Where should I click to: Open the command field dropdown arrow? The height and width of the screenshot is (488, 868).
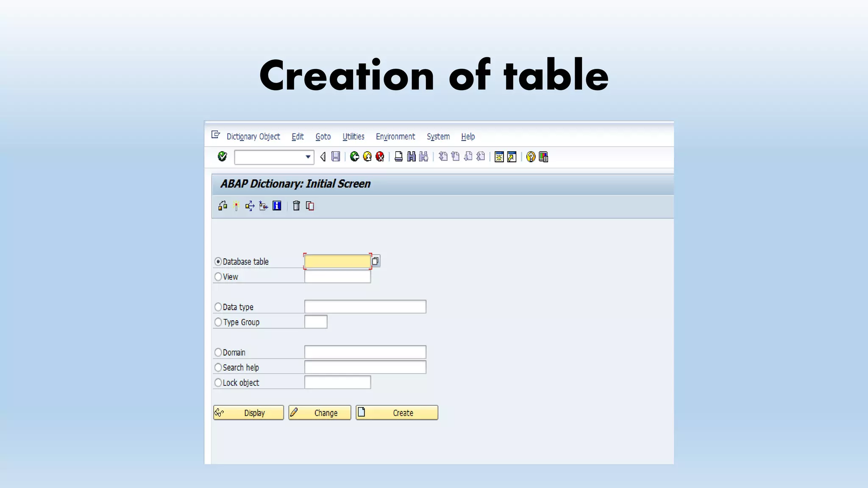[x=308, y=157]
